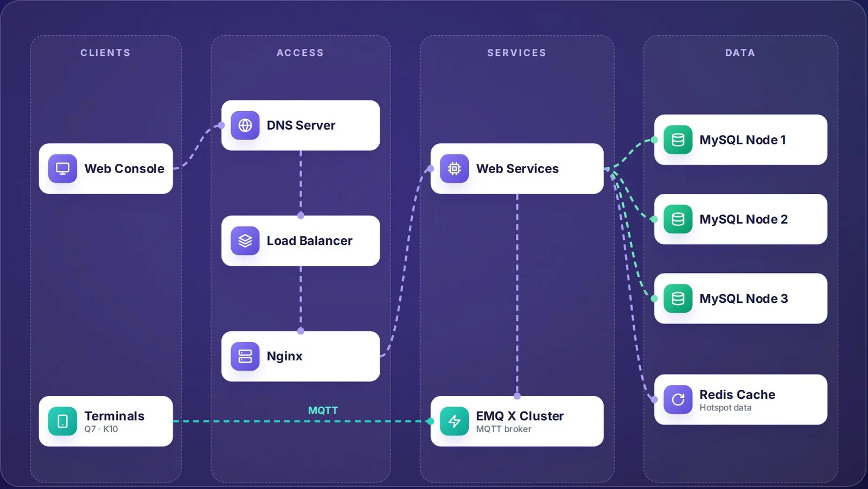Click the "ACCESS" column header

(x=301, y=53)
